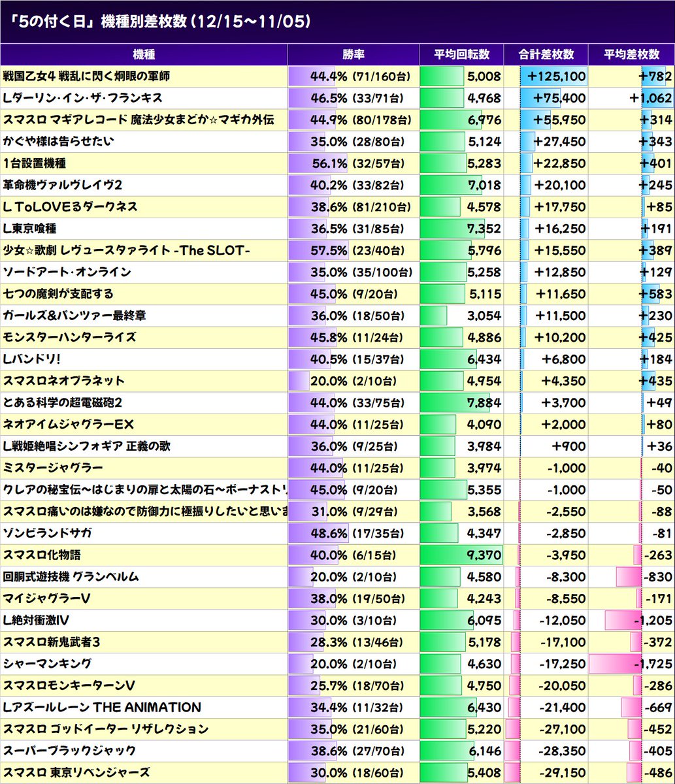Select row 戦国乙女4 戦乱に閃く炯眼の軍師
This screenshot has width=675, height=784.
pos(337,76)
